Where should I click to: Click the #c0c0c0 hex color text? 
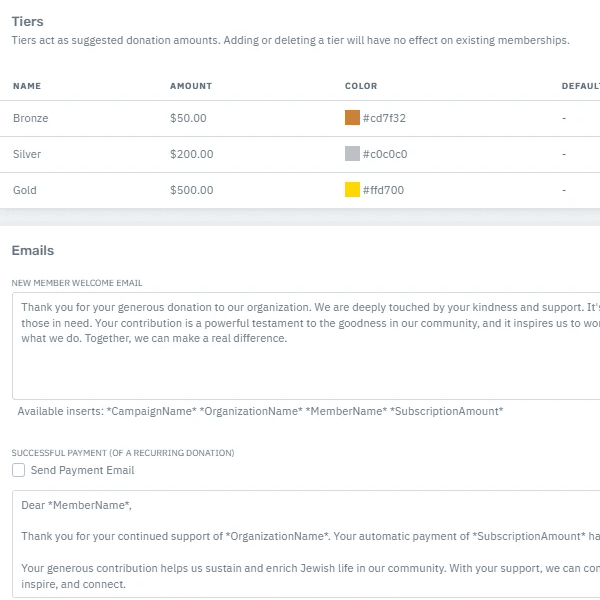pyautogui.click(x=385, y=154)
